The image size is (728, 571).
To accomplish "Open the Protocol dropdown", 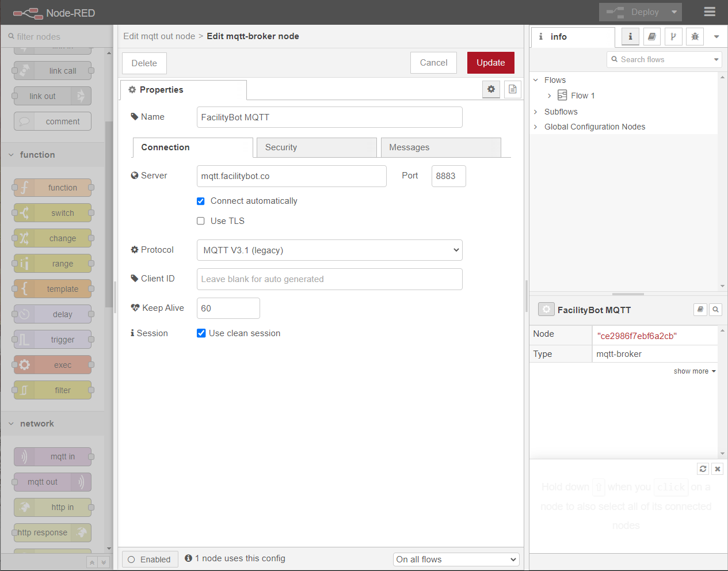I will point(330,250).
